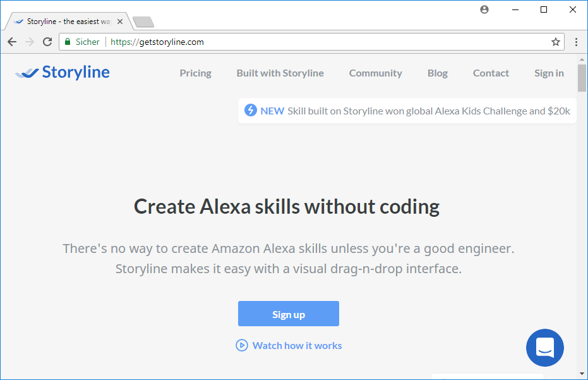
Task: Go back to the previous page
Action: click(12, 42)
